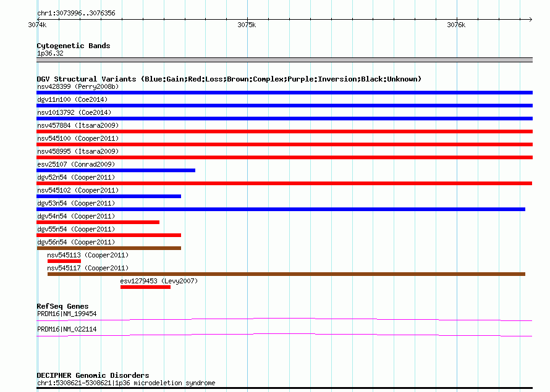
Task: Select the blue bar under nsv545102
Action: point(109,196)
